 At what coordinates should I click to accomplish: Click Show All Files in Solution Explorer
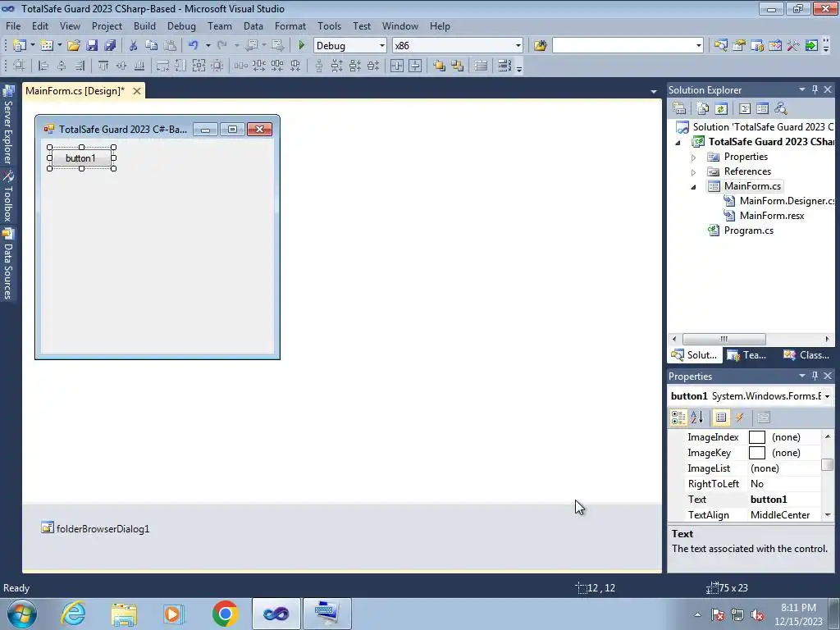tap(703, 109)
